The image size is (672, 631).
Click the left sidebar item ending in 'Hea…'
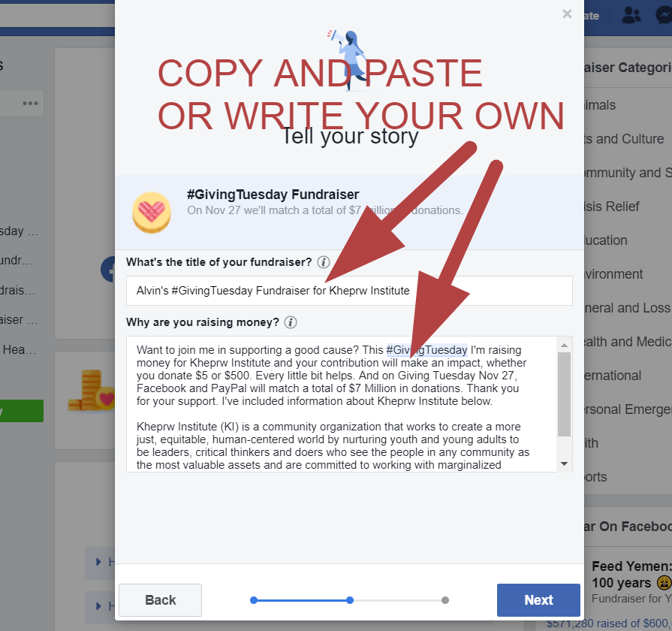pos(20,350)
